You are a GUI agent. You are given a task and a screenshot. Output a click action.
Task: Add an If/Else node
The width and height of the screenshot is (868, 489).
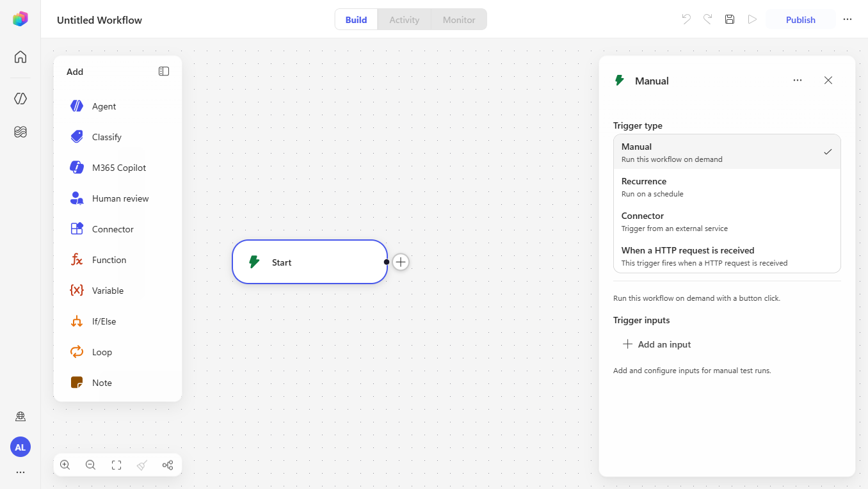(x=118, y=321)
